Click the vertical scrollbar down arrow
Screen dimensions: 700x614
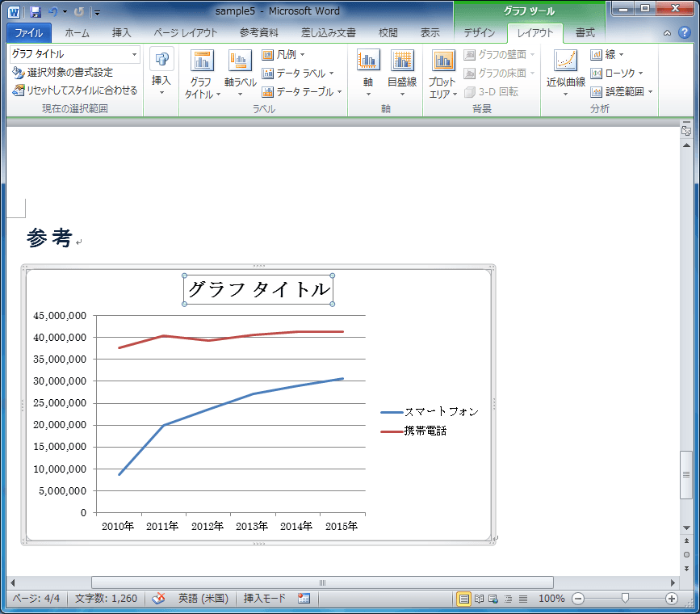(x=686, y=528)
